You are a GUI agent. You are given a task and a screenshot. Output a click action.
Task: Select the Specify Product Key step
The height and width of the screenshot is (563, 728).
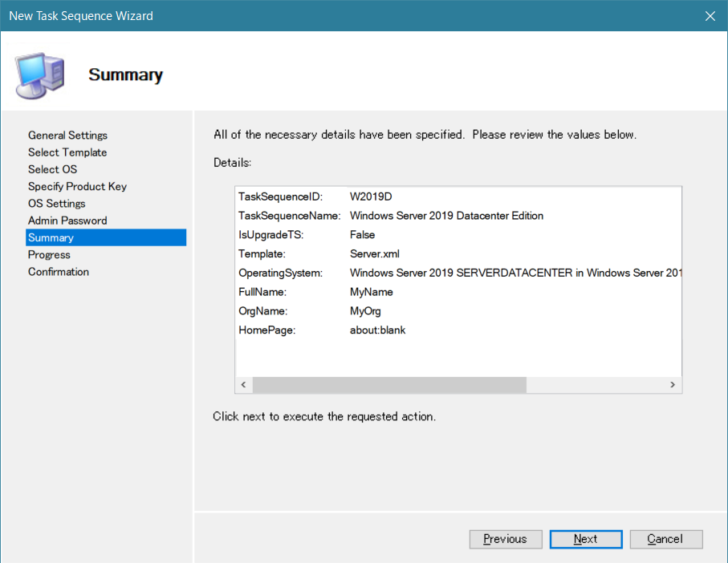click(77, 186)
